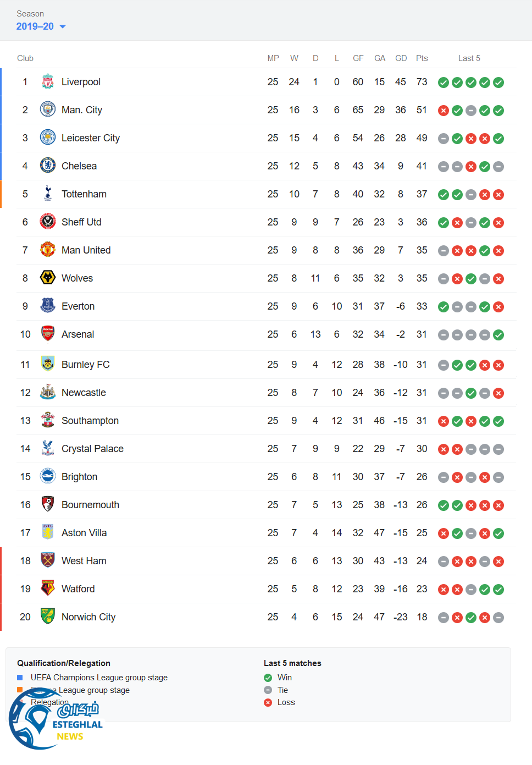Click the Man. City club crest

[48, 109]
